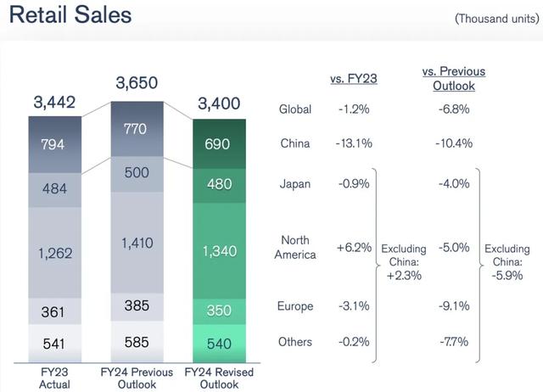The image size is (543, 392).
Task: Click the Europe -9.1% value
Action: tap(453, 306)
